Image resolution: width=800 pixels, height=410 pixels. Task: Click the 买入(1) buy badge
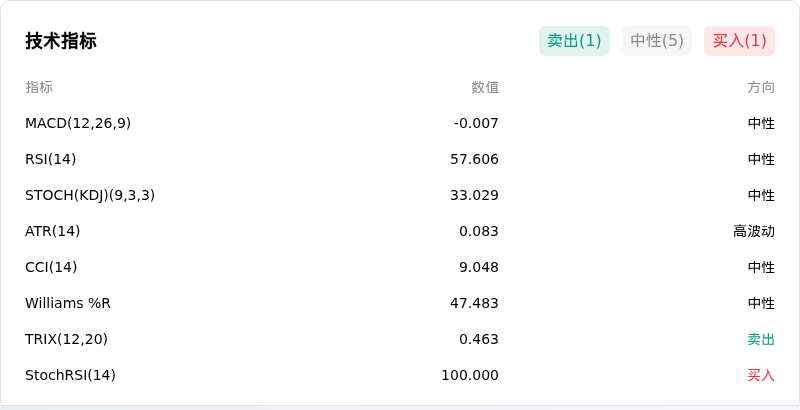739,41
